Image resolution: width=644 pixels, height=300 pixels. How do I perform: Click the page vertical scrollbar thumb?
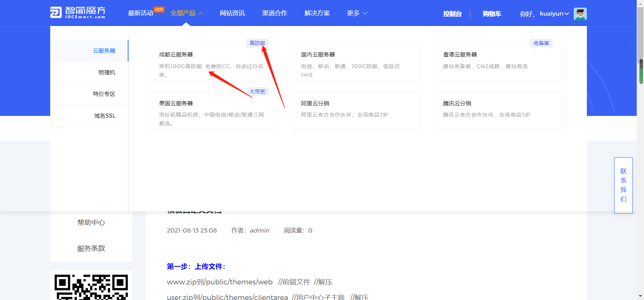tap(641, 71)
